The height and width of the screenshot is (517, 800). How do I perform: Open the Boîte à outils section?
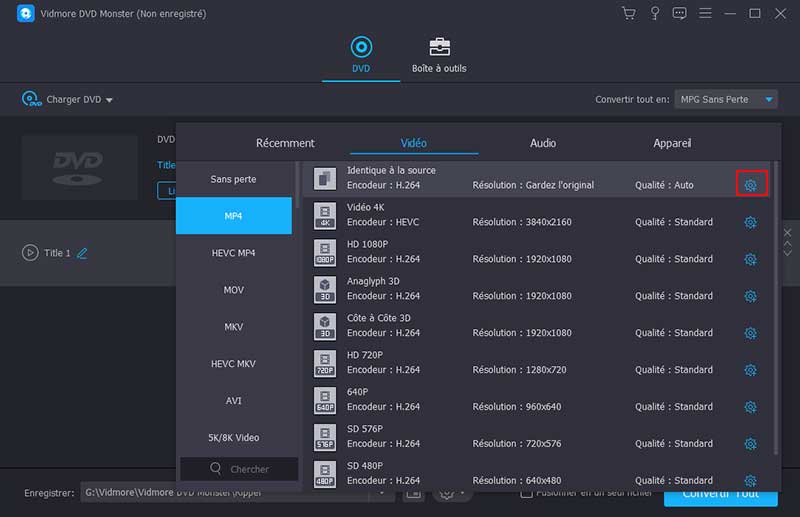[439, 55]
